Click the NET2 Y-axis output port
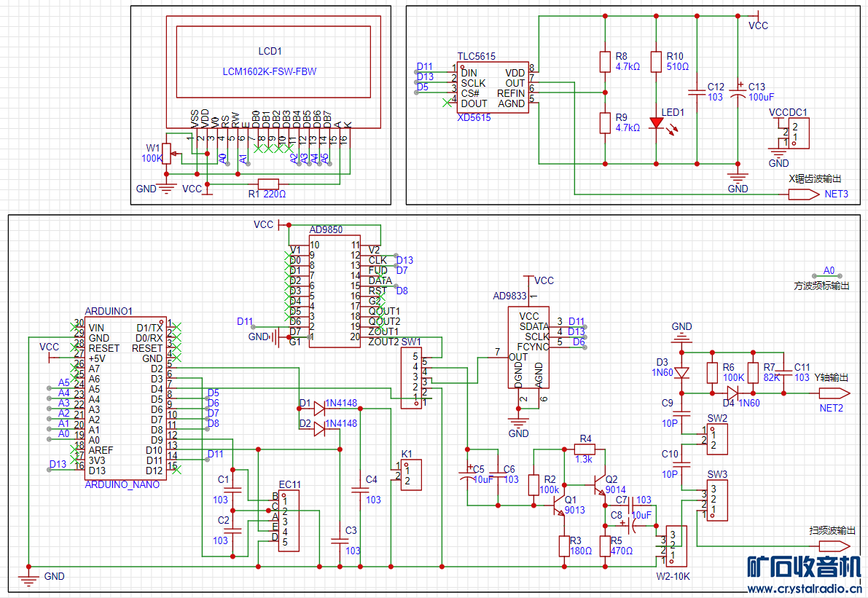The height and width of the screenshot is (598, 868). pos(829,394)
